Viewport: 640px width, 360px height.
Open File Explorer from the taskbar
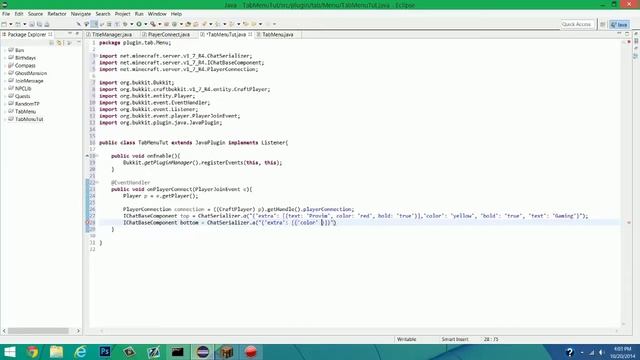(x=56, y=352)
